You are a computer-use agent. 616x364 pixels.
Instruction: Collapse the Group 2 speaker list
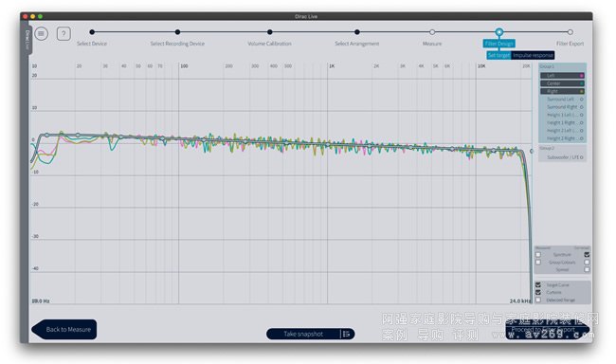[x=547, y=148]
